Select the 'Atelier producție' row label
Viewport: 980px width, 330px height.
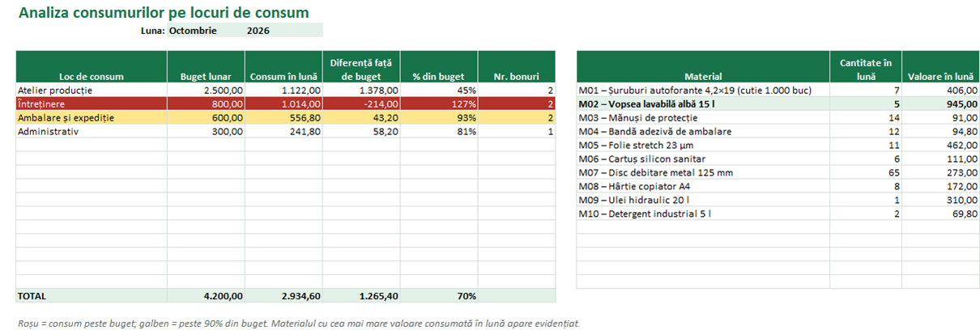(92, 91)
